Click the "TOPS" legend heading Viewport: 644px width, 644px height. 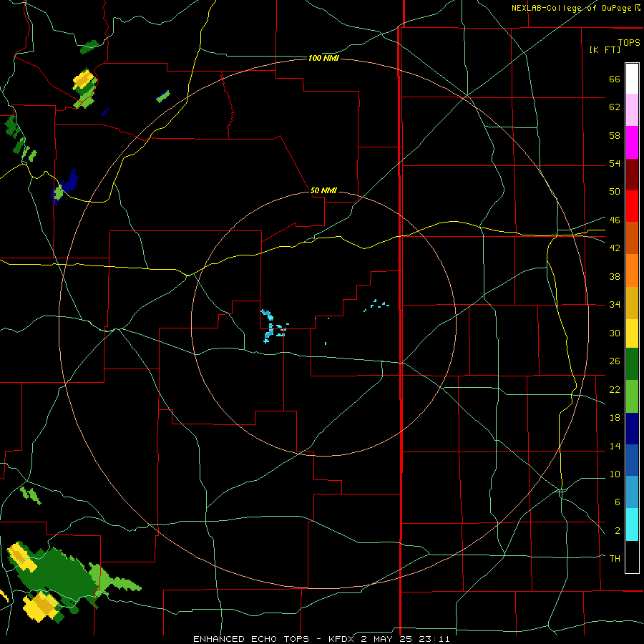point(629,42)
